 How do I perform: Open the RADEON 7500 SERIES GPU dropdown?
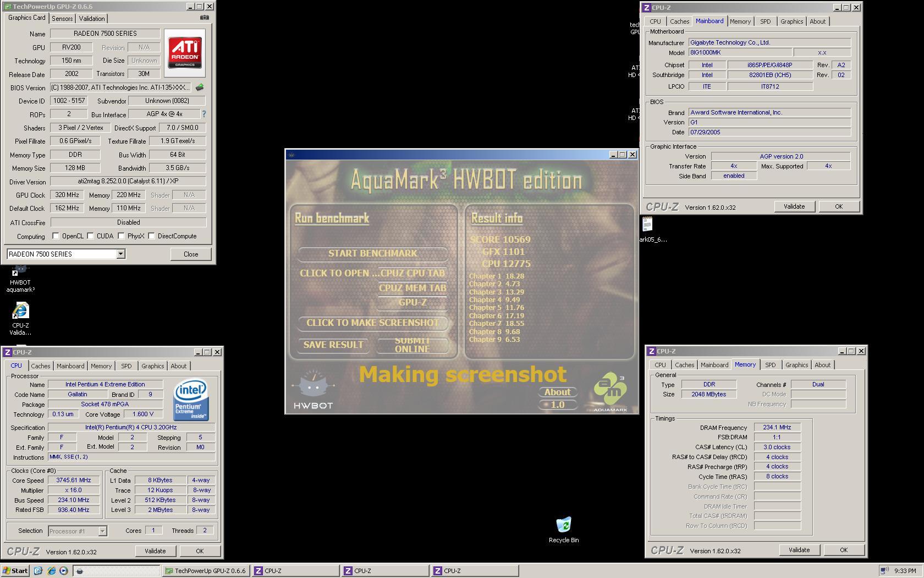tap(120, 254)
